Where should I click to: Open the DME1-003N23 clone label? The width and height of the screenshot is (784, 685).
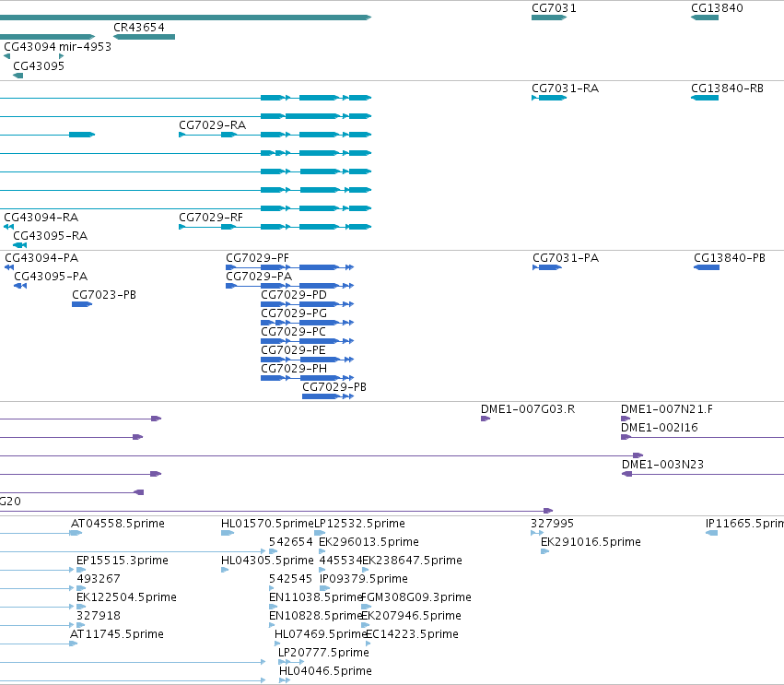point(662,465)
